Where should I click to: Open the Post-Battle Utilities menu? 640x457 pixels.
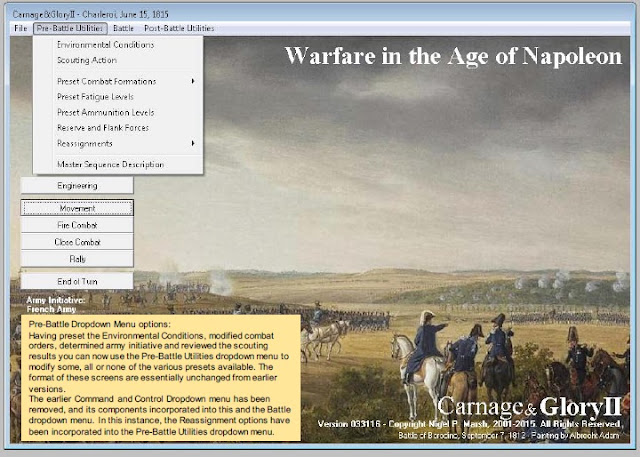click(179, 28)
